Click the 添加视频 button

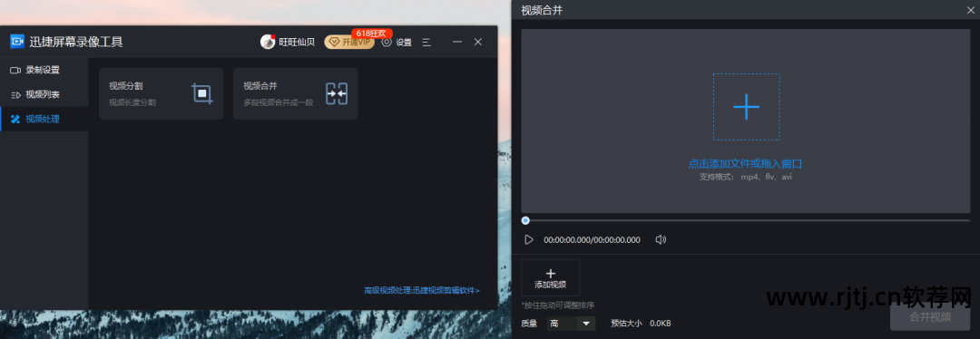[551, 278]
